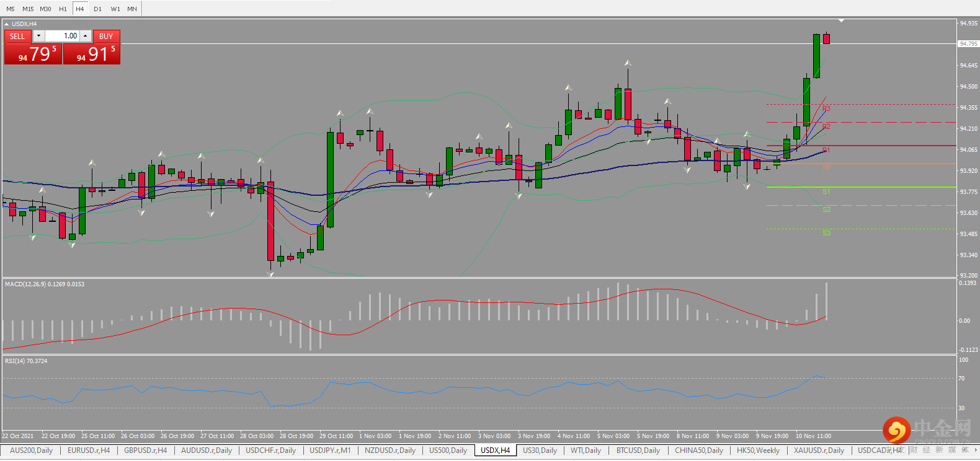Click the R3 pivot level label
The width and height of the screenshot is (980, 461).
(826, 108)
